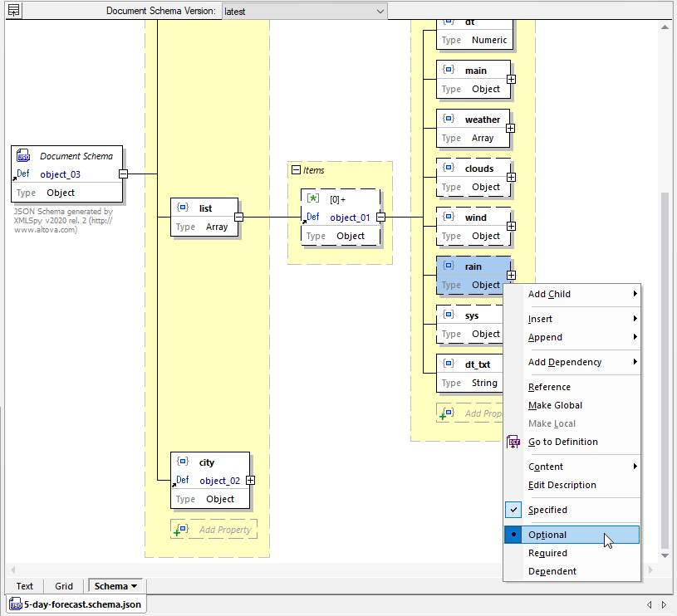Image resolution: width=677 pixels, height=616 pixels.
Task: Open the Document Schema Version dropdown
Action: (380, 12)
